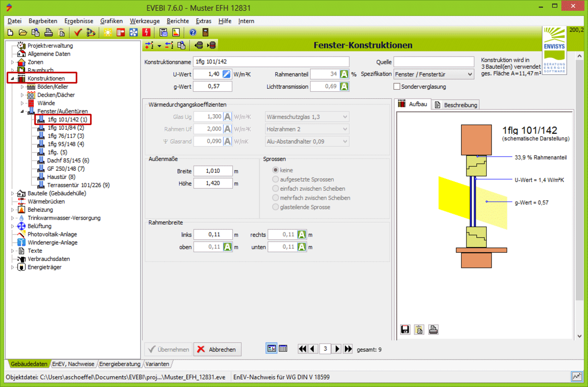Copy the diagram with the clipboard icon

point(419,329)
